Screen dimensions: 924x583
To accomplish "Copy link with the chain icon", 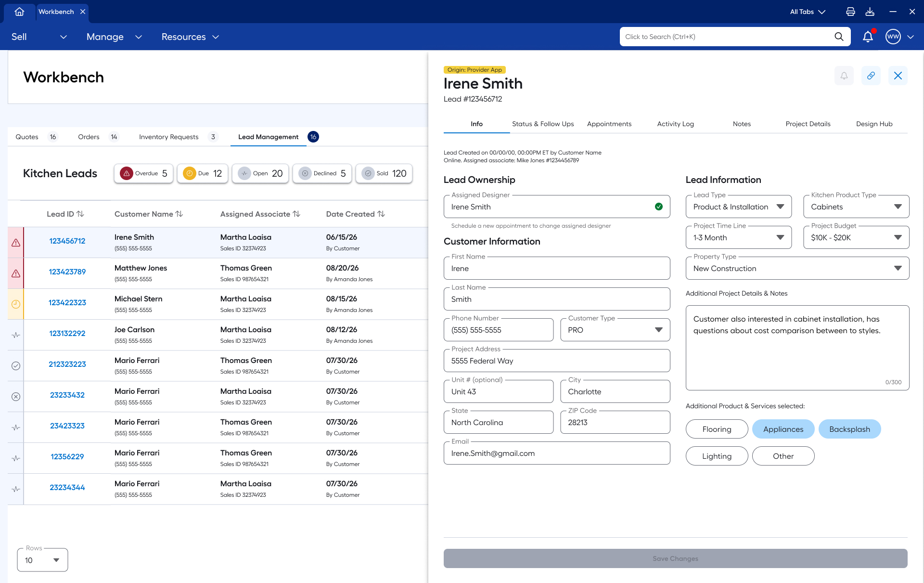I will (871, 76).
